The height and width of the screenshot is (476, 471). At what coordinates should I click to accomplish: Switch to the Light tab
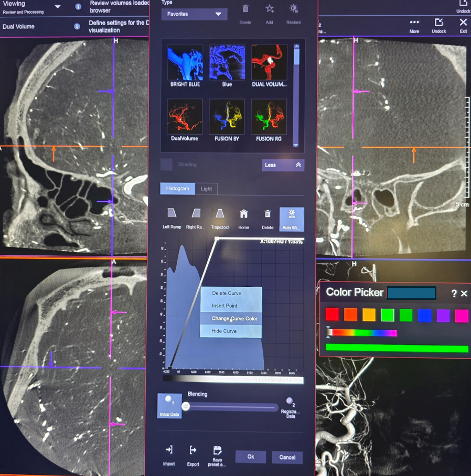tap(206, 189)
